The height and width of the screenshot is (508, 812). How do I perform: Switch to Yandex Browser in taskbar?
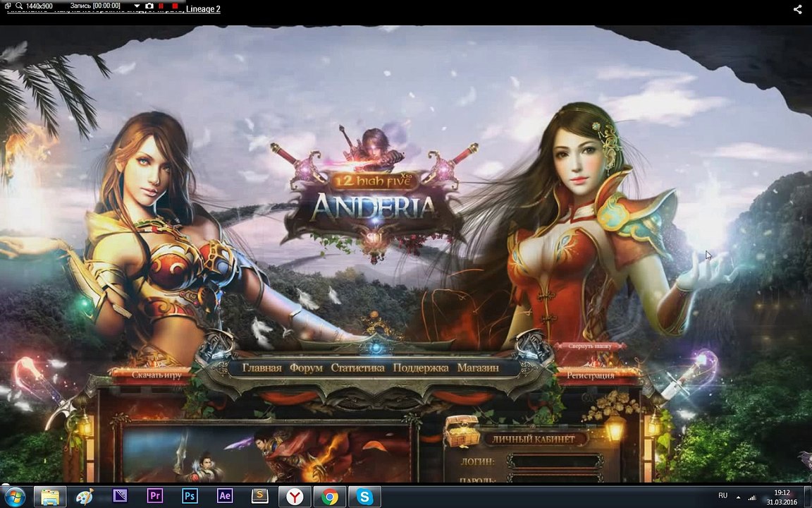pos(295,497)
